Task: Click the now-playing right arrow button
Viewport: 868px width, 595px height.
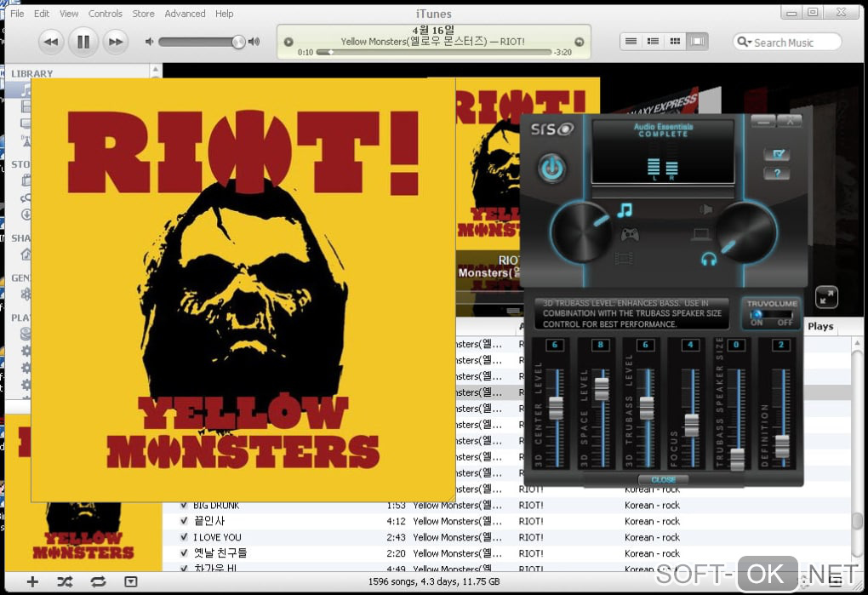Action: click(x=579, y=42)
